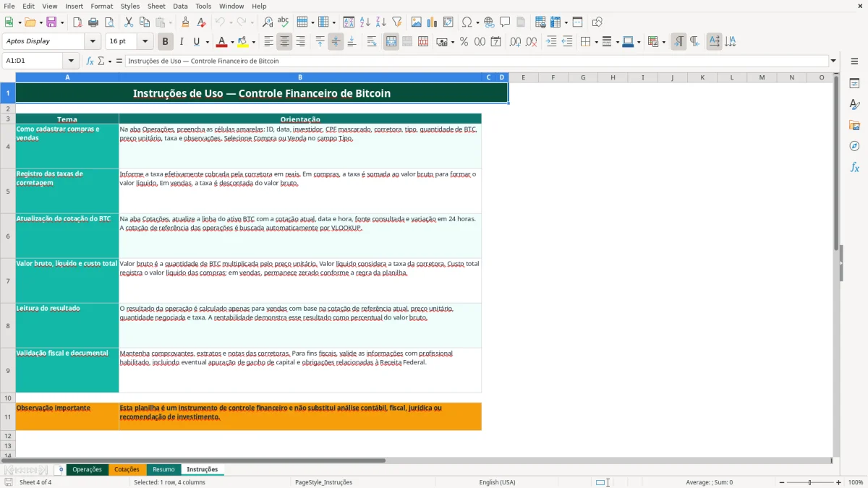Open special character dropdown arrow
868x488 pixels.
[477, 22]
